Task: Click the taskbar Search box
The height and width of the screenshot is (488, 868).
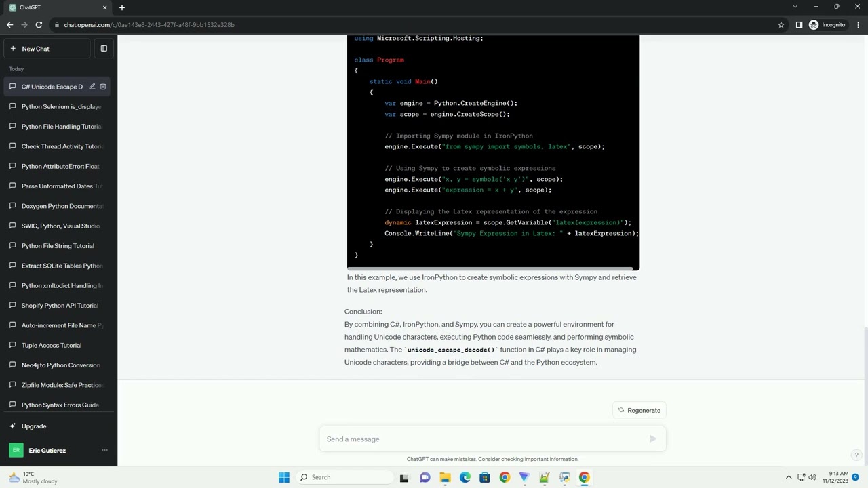Action: (344, 477)
